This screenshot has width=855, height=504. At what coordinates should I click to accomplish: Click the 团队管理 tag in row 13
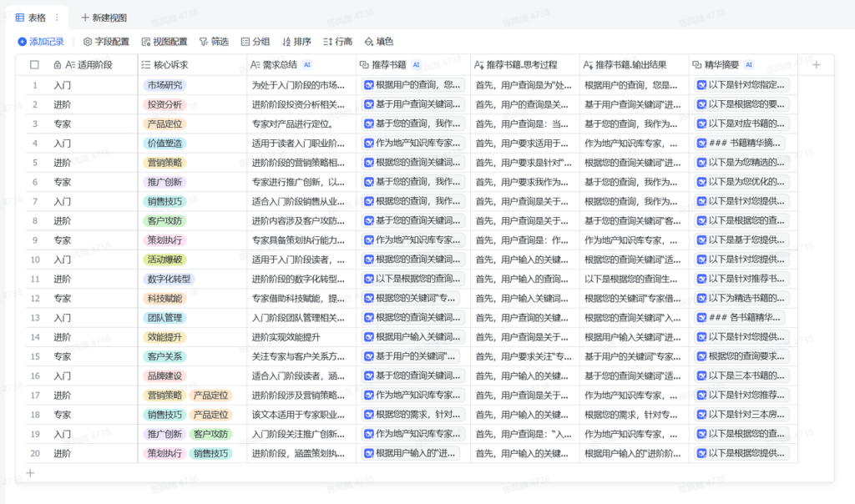pos(164,318)
